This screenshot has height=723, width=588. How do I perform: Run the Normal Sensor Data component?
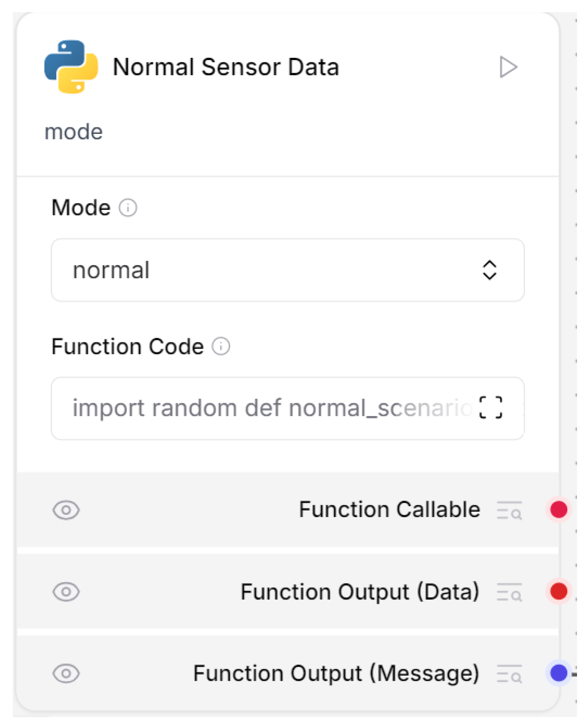pyautogui.click(x=508, y=67)
